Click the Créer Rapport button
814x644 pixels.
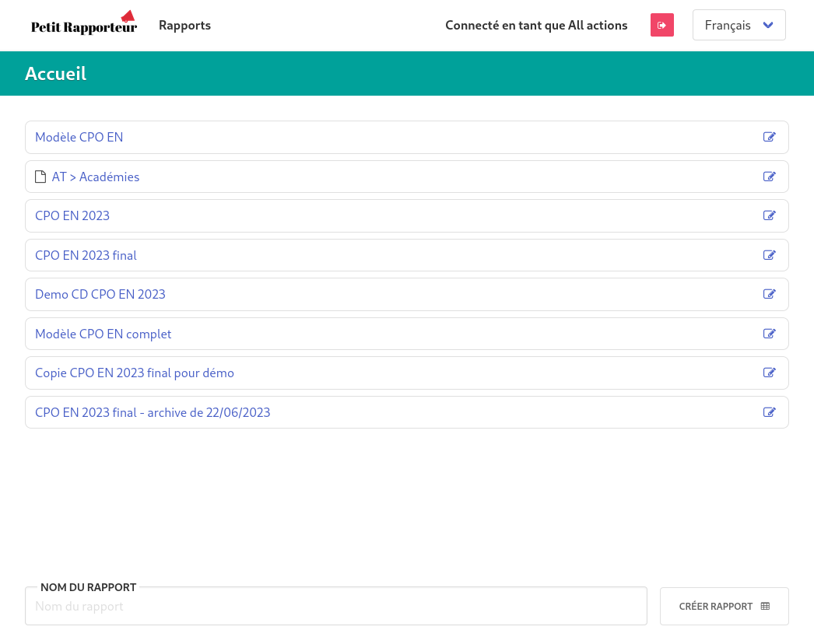(x=725, y=606)
